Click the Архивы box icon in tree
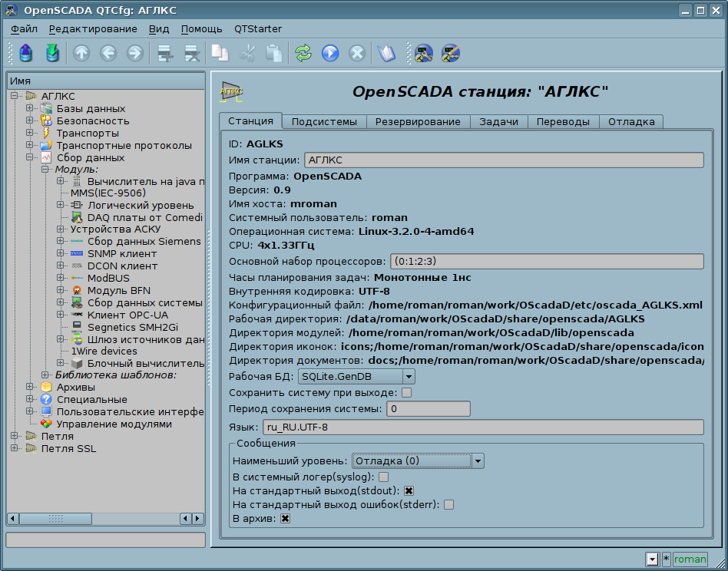Screen dimensions: 728x571 point(46,387)
